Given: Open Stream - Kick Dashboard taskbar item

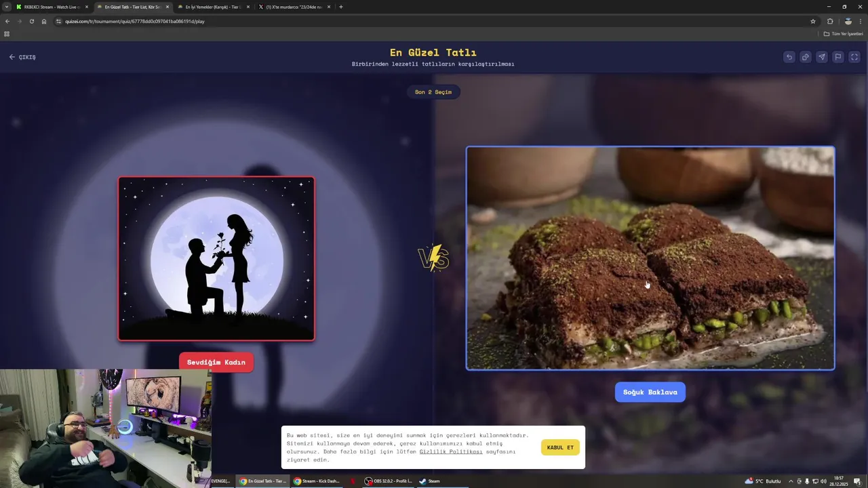Looking at the screenshot, I should click(x=317, y=481).
